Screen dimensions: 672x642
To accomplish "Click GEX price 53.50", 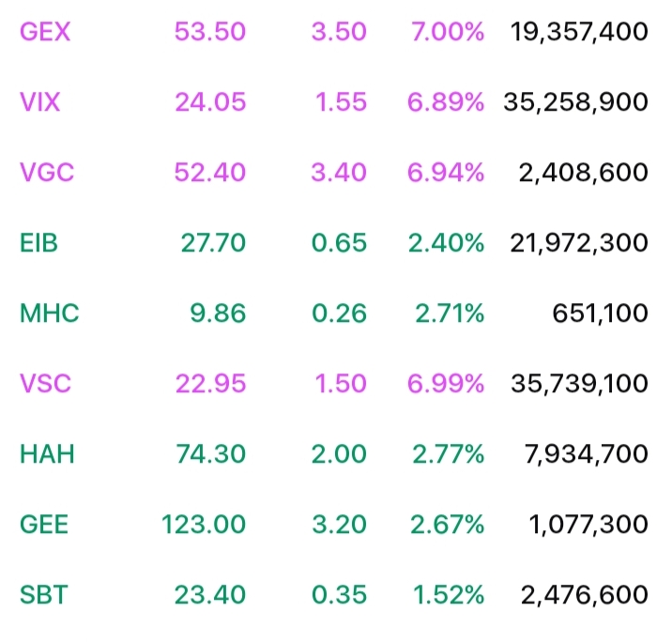I will (209, 32).
